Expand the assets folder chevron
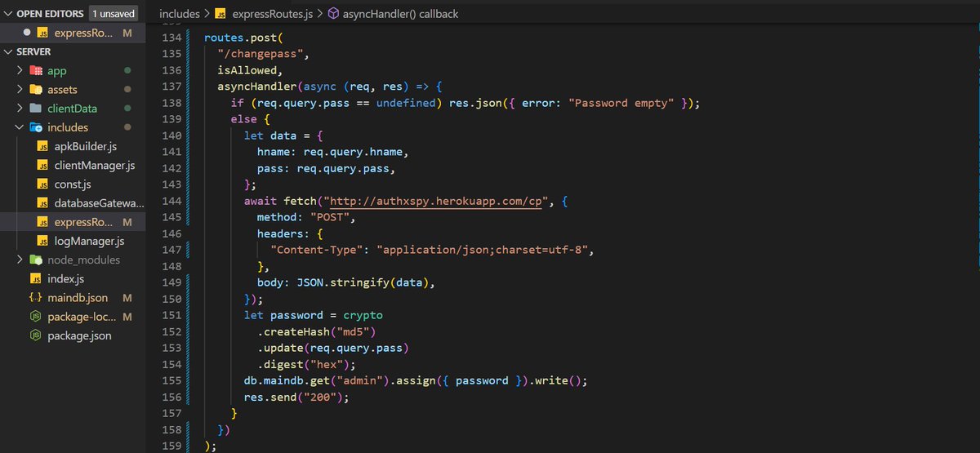Viewport: 980px width, 453px height. tap(20, 90)
